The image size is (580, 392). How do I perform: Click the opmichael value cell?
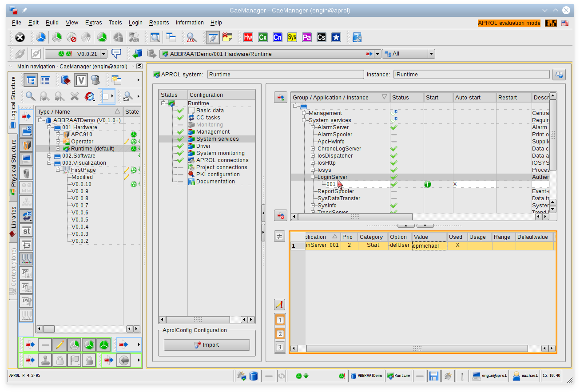(429, 245)
